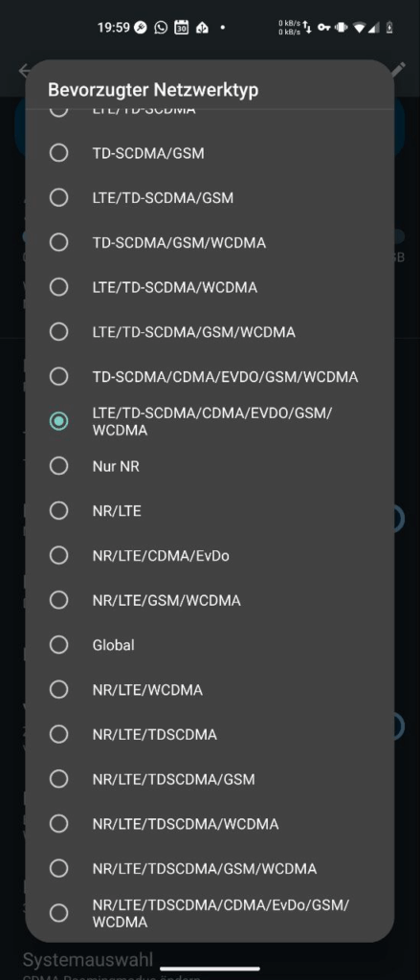
Task: Tap the selected LTE/TD-SCDMA/CDMA/EVDO/GSM/WCDMA option
Action: [x=210, y=422]
